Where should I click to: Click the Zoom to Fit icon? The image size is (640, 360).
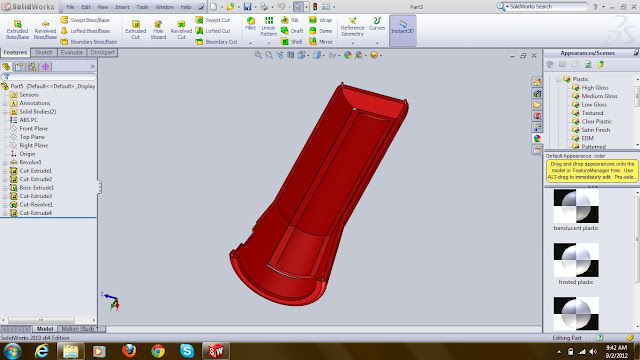[x=258, y=55]
